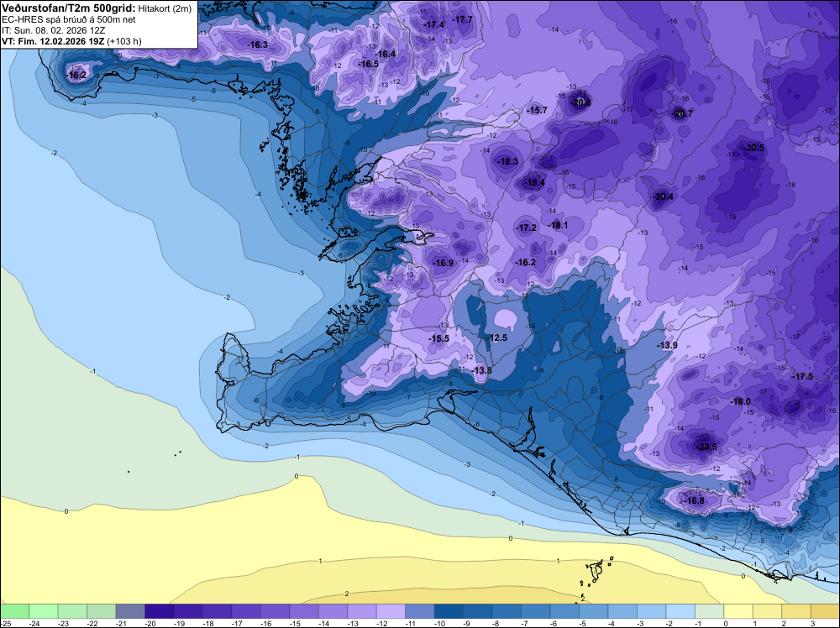Viewport: 840px width, 628px height.
Task: Click the '-16.3' temperature value on the map
Action: point(257,45)
